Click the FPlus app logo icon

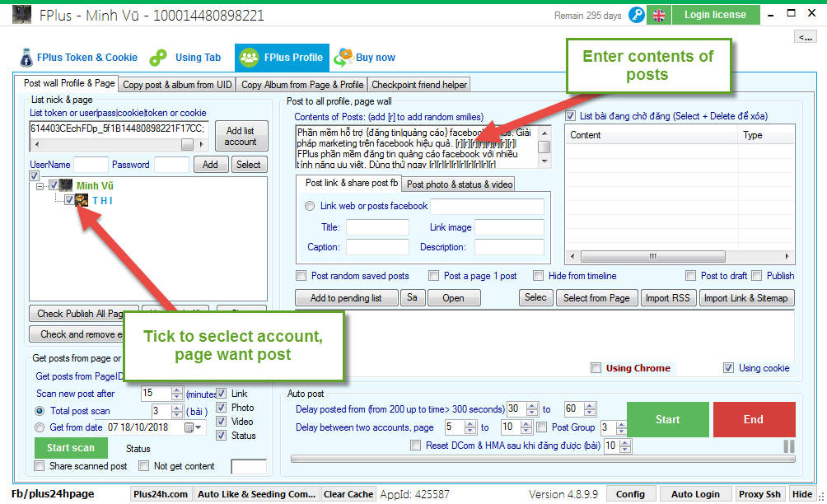tap(21, 15)
